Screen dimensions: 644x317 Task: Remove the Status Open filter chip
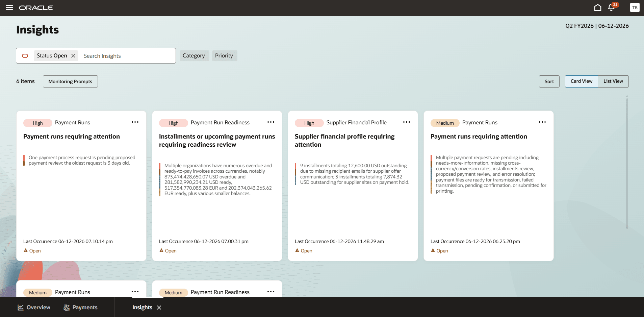click(x=73, y=56)
